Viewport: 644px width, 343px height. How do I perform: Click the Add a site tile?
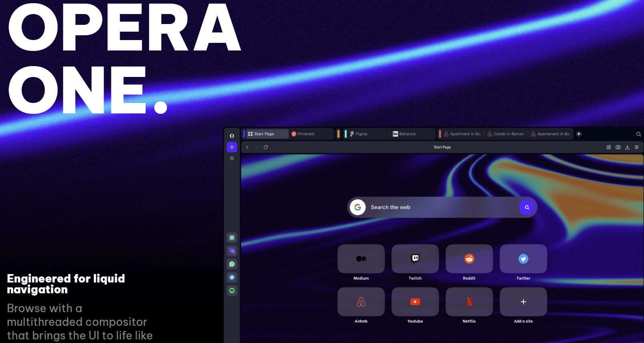point(523,302)
